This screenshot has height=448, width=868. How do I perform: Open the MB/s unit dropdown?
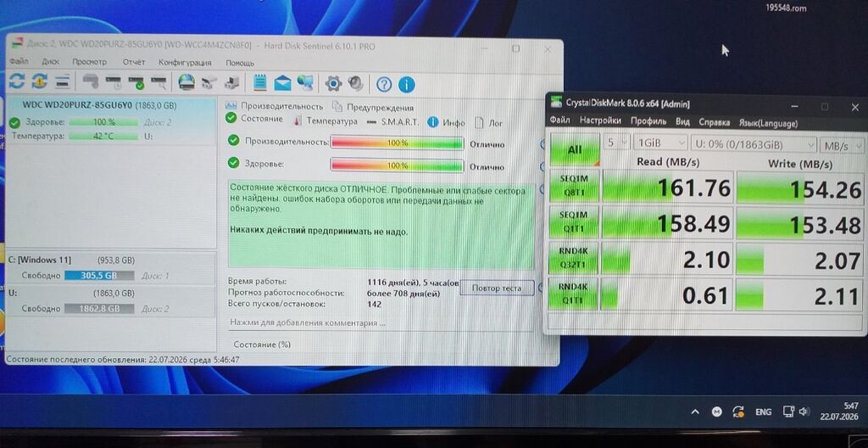pos(842,146)
